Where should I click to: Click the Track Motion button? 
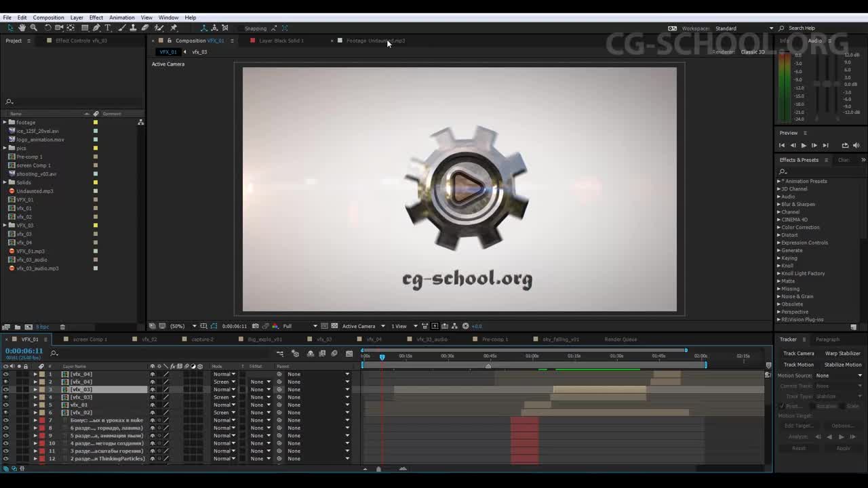pyautogui.click(x=798, y=365)
